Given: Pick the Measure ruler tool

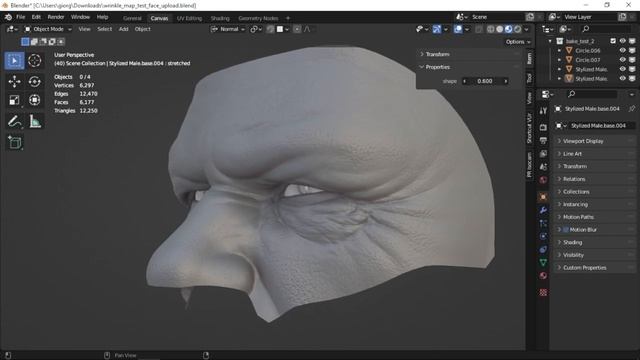Looking at the screenshot, I should tap(34, 121).
